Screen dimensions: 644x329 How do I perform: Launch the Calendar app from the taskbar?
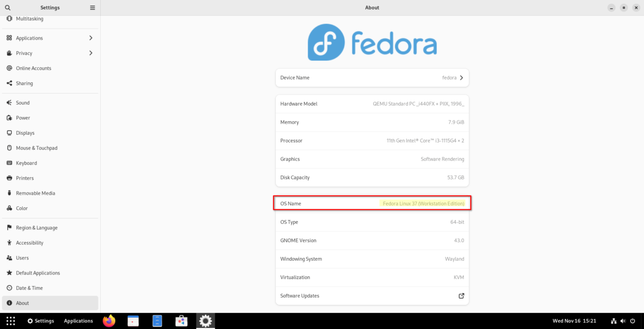point(133,321)
